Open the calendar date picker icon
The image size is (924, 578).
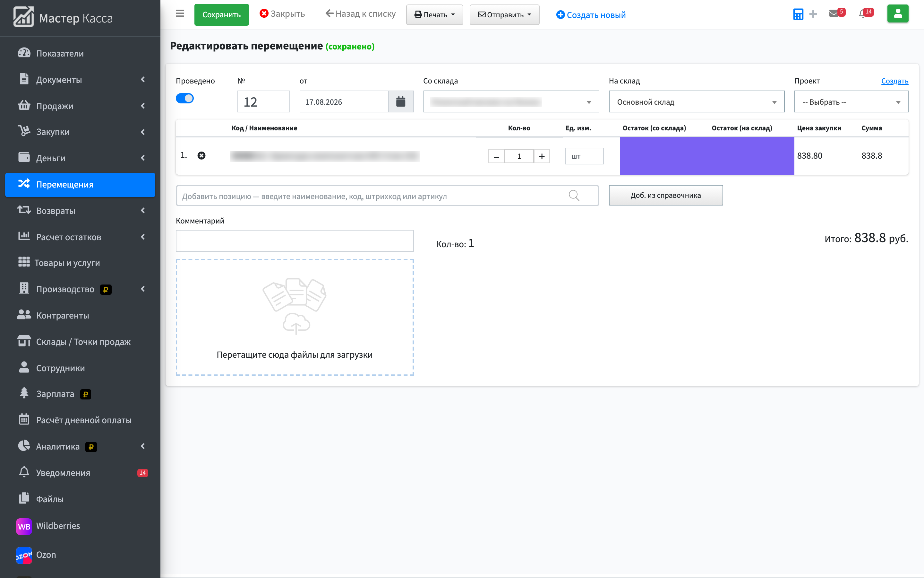[x=400, y=102]
